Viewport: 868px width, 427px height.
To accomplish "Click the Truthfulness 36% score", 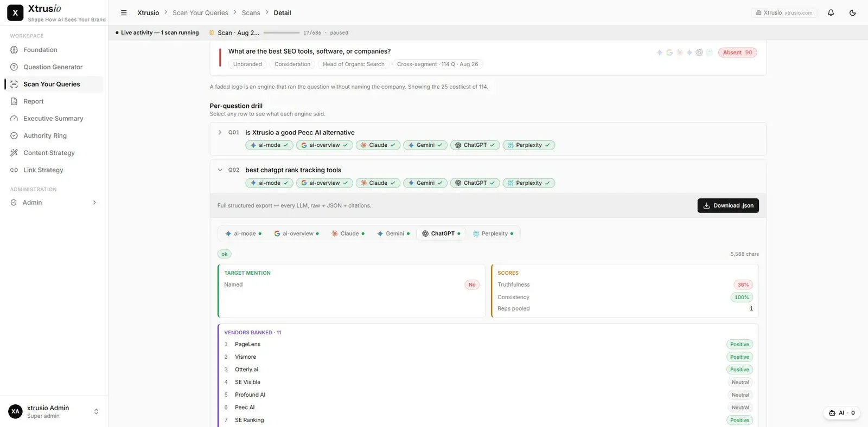I will pos(743,285).
